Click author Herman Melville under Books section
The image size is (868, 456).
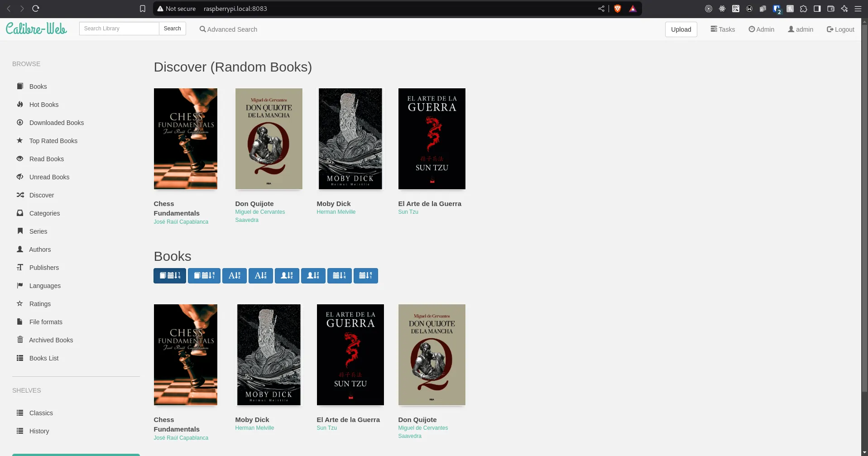click(x=254, y=428)
